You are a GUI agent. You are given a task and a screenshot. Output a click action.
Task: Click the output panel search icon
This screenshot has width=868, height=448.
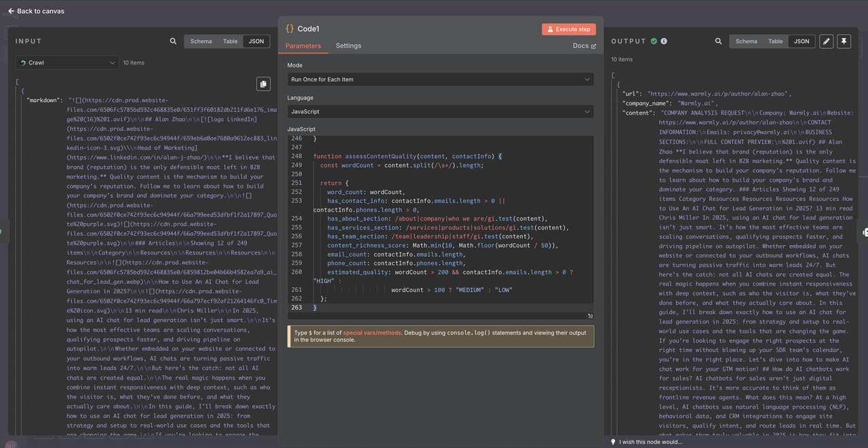718,41
